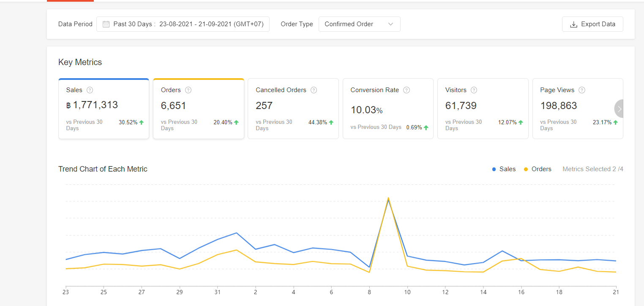Viewport: 644px width, 306px height.
Task: Open the Confirmed Order type dropdown
Action: [359, 24]
